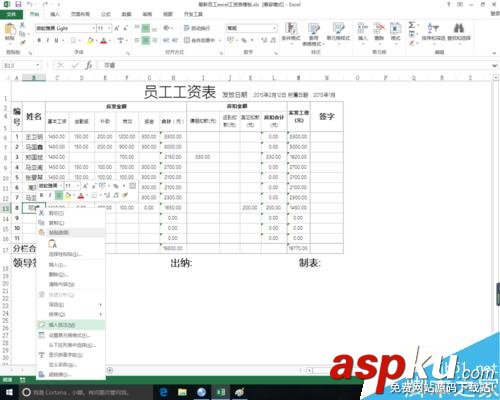Choose Copy (复制) in the context menu

[71, 223]
